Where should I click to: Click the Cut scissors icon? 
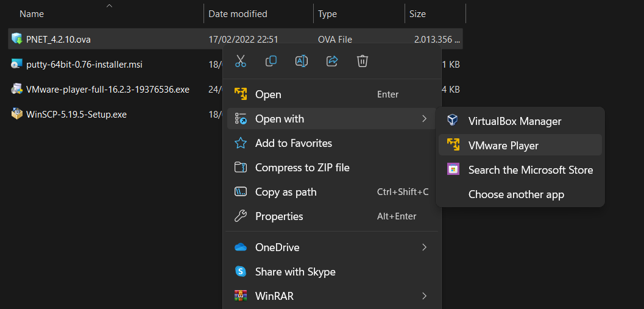click(241, 61)
